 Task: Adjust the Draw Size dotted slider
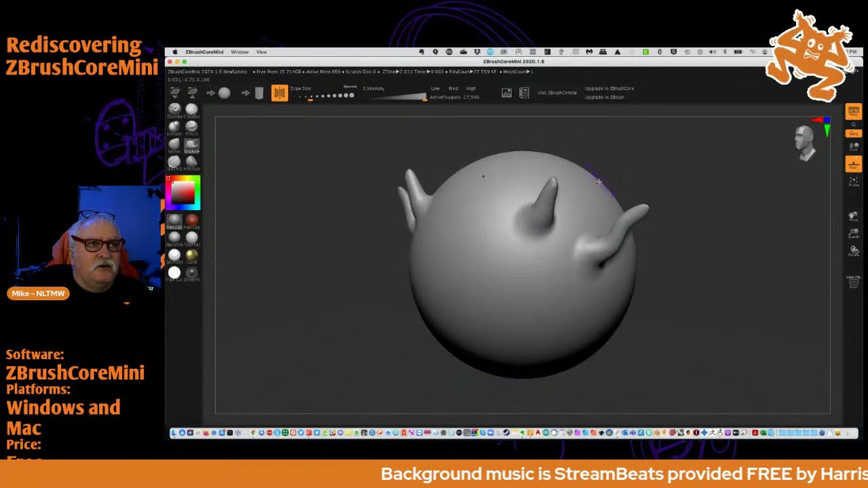point(323,96)
